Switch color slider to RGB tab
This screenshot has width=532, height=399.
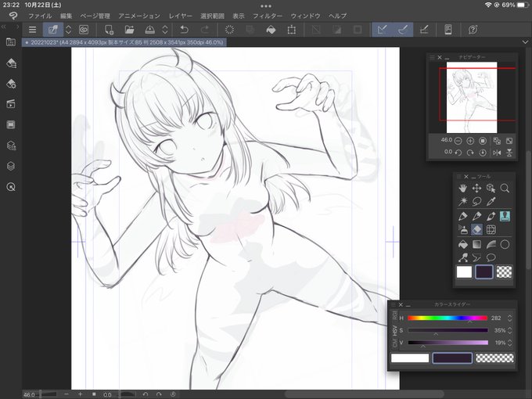click(x=394, y=315)
